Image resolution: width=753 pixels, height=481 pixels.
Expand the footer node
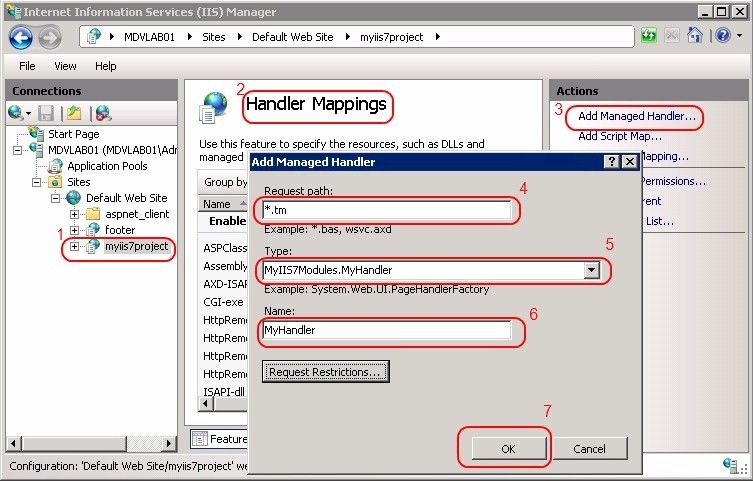pos(74,230)
